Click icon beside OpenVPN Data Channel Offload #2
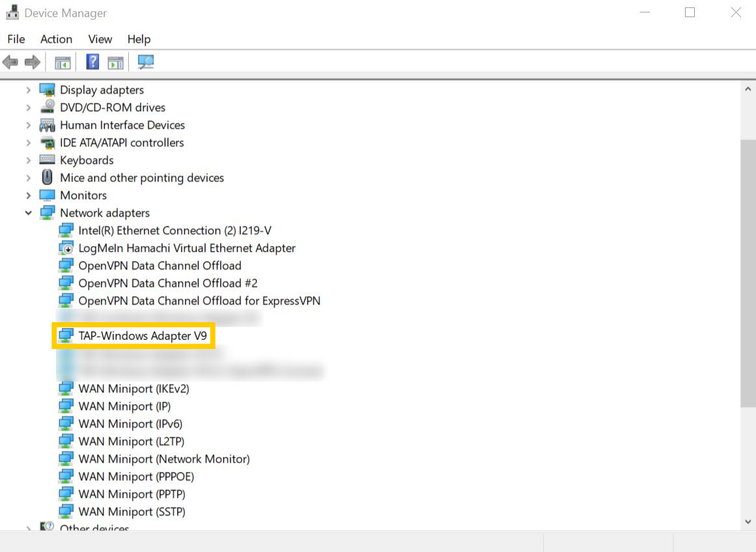This screenshot has width=756, height=552. 66,283
